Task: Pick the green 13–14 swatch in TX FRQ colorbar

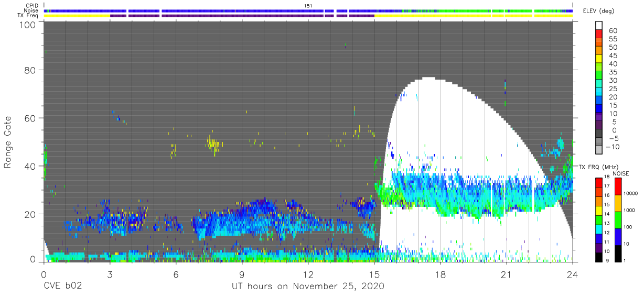Action: [x=600, y=219]
